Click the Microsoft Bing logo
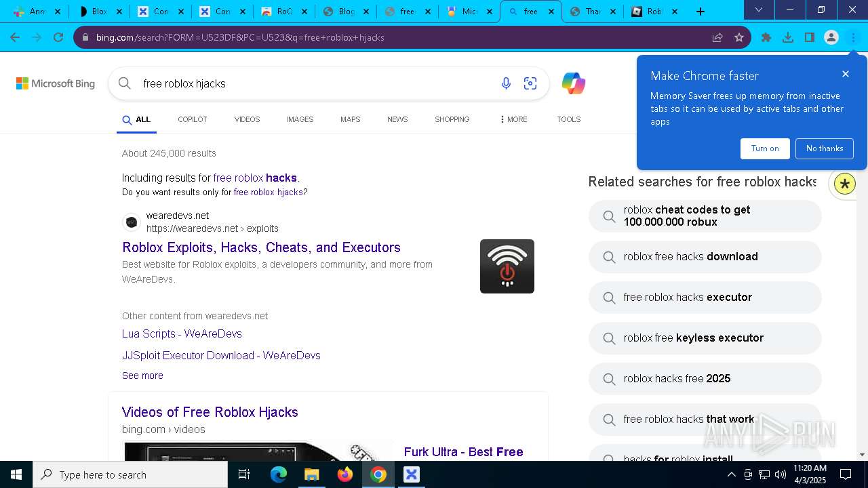This screenshot has height=488, width=868. 56,83
